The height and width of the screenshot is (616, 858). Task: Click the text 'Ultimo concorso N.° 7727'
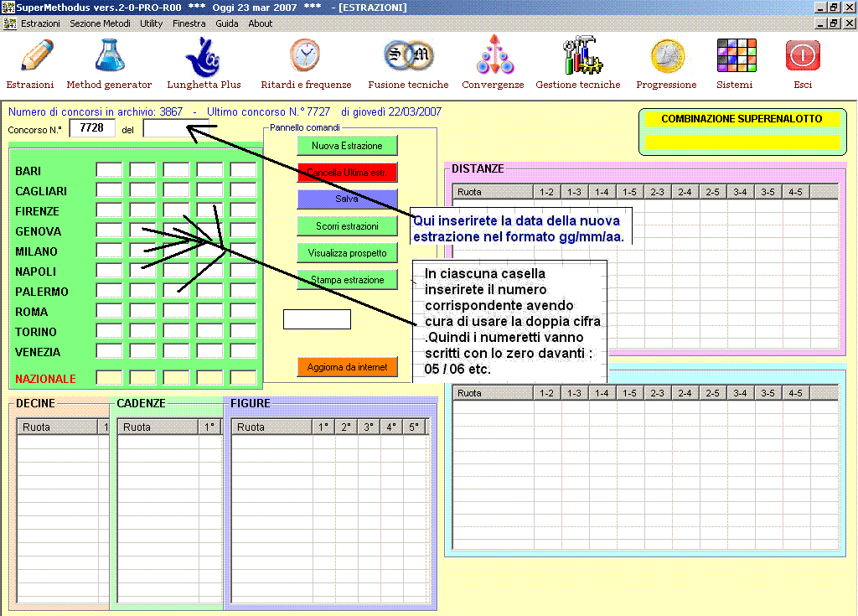(268, 111)
